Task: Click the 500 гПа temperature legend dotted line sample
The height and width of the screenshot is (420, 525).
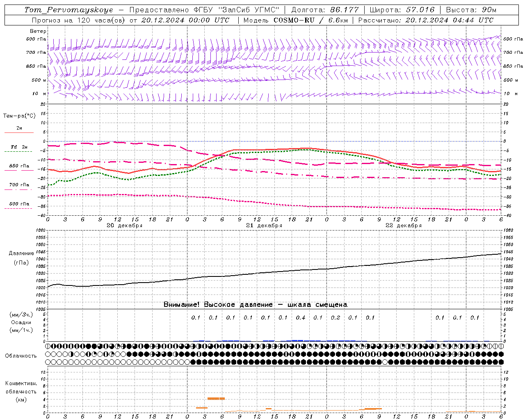Action: tap(18, 208)
